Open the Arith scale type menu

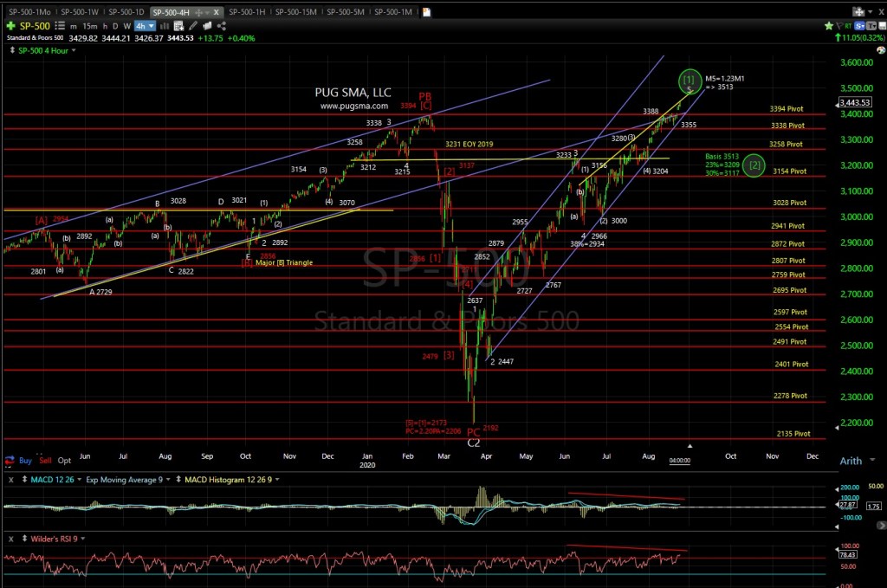(x=857, y=461)
